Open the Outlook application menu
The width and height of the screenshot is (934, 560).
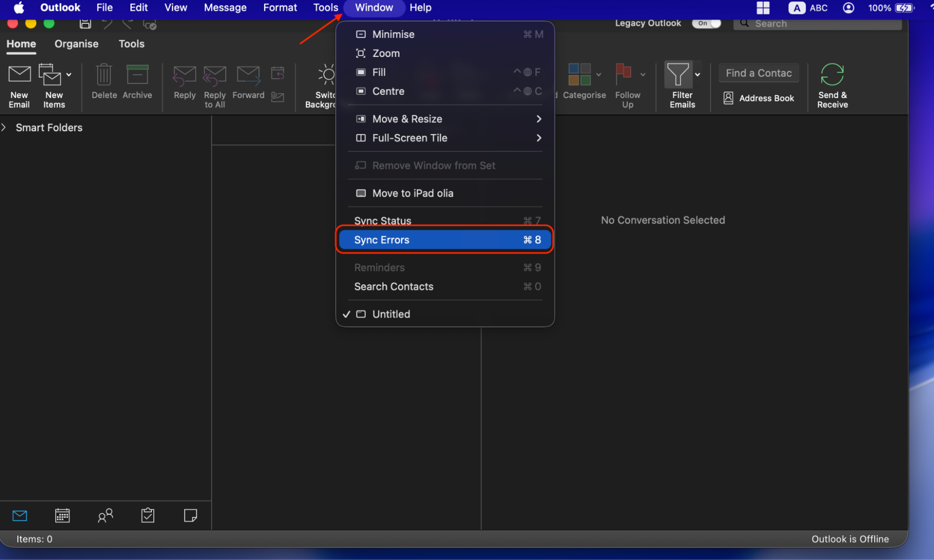(x=60, y=7)
